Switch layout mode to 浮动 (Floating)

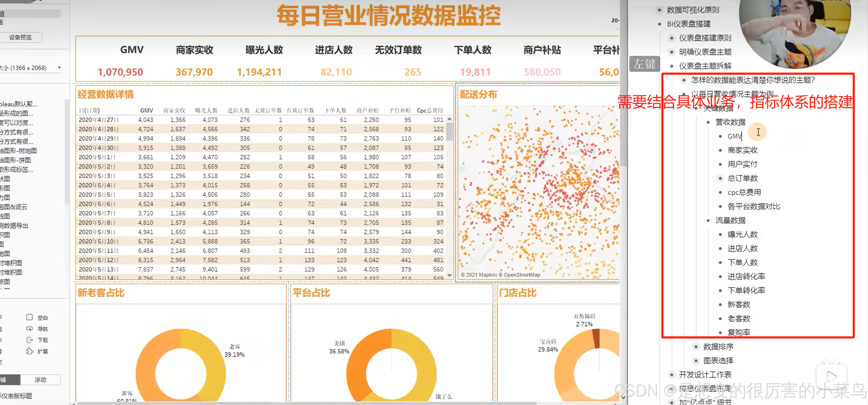(x=40, y=379)
